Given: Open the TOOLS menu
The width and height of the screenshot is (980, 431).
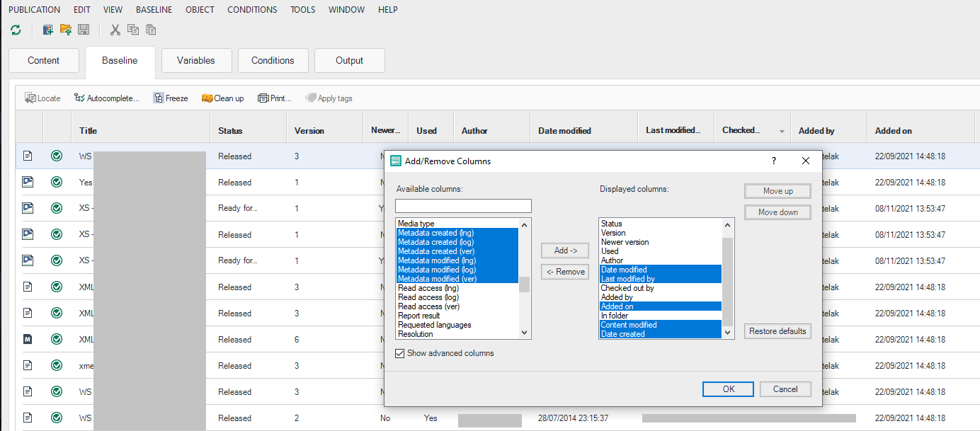Looking at the screenshot, I should click(x=303, y=10).
